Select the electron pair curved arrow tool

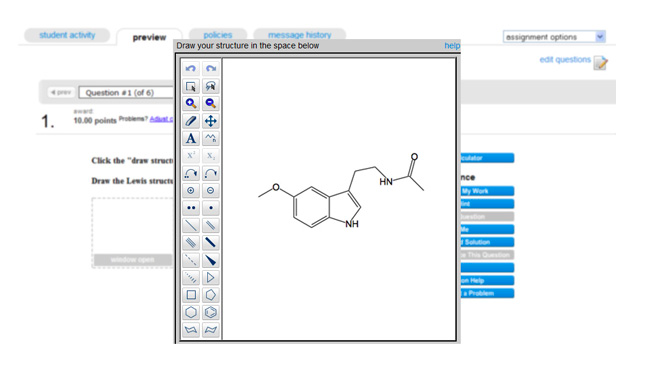[191, 173]
